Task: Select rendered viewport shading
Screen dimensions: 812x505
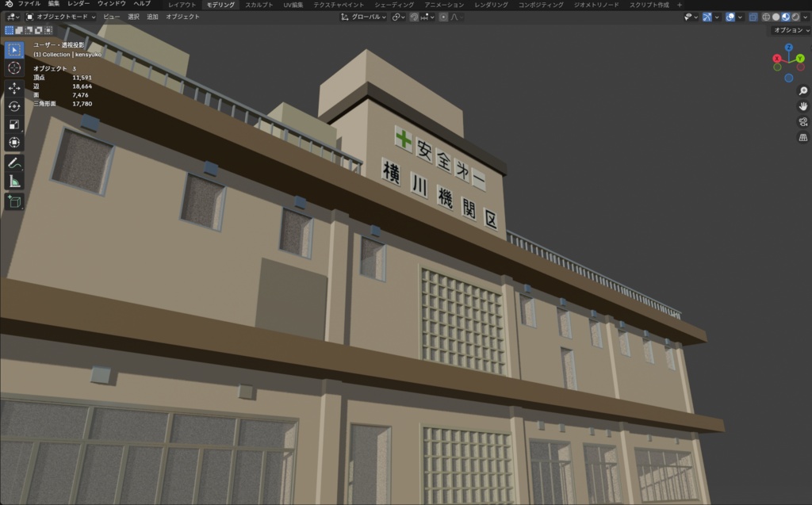Action: coord(795,17)
